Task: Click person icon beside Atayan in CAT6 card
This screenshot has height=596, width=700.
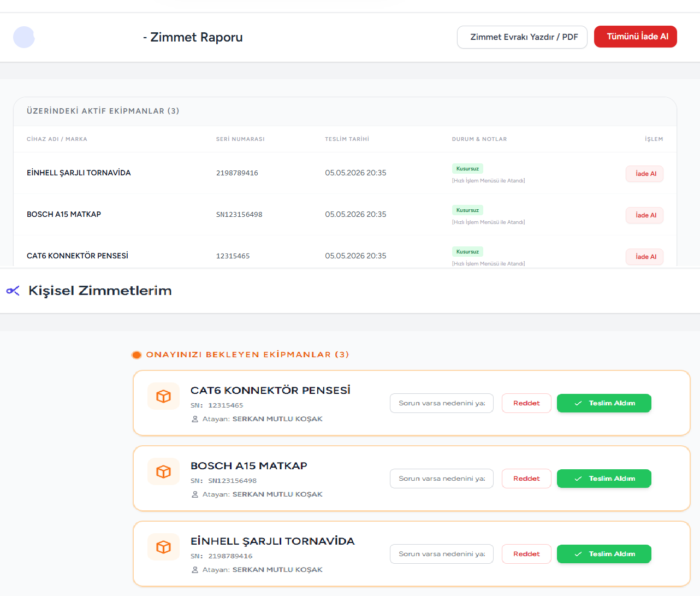Action: coord(195,419)
